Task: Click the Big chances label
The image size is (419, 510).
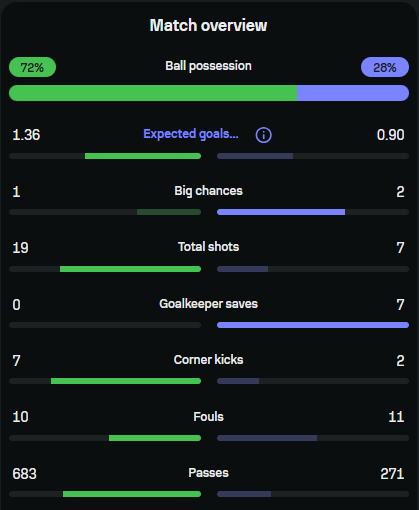Action: [x=208, y=191]
